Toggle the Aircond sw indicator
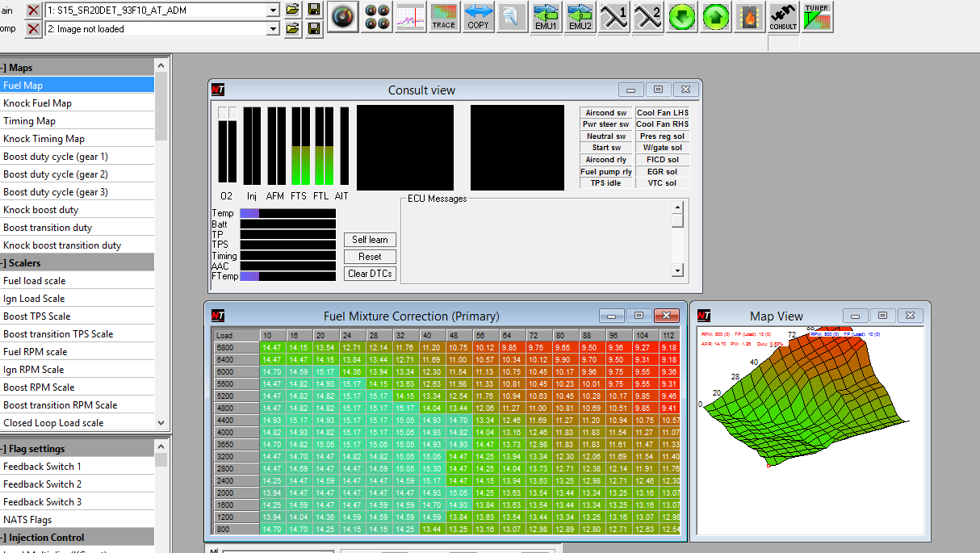Image resolution: width=980 pixels, height=553 pixels. point(605,113)
